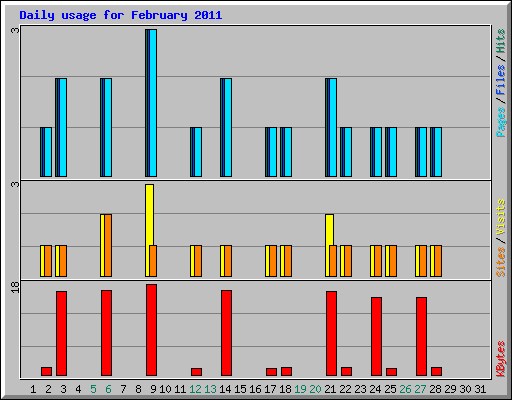Select weekend day label 5
The image size is (512, 400).
(x=93, y=389)
